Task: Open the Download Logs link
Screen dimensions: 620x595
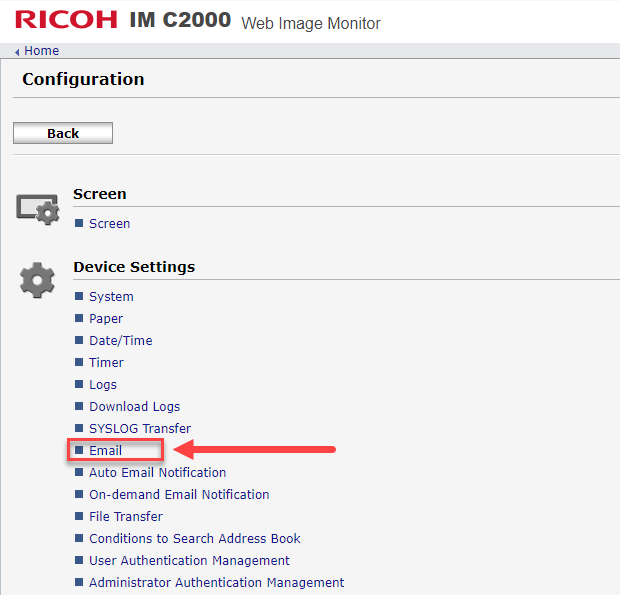Action: point(134,406)
